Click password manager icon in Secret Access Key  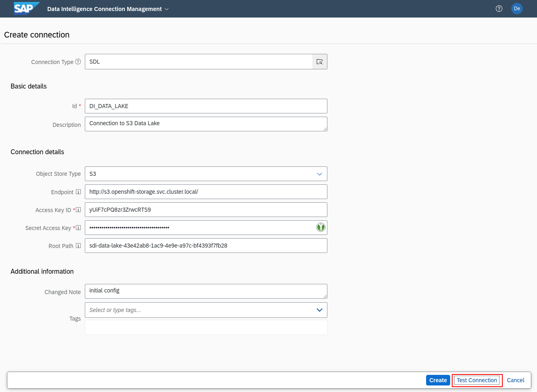pos(321,227)
